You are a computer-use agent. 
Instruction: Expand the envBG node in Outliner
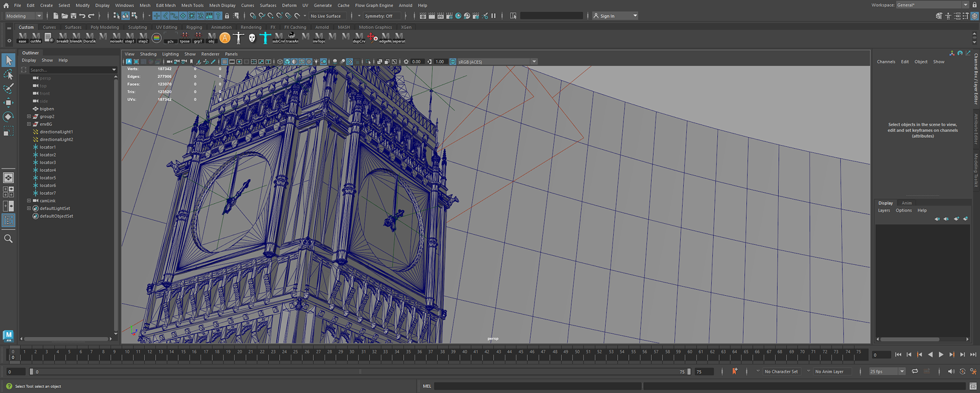(x=29, y=124)
